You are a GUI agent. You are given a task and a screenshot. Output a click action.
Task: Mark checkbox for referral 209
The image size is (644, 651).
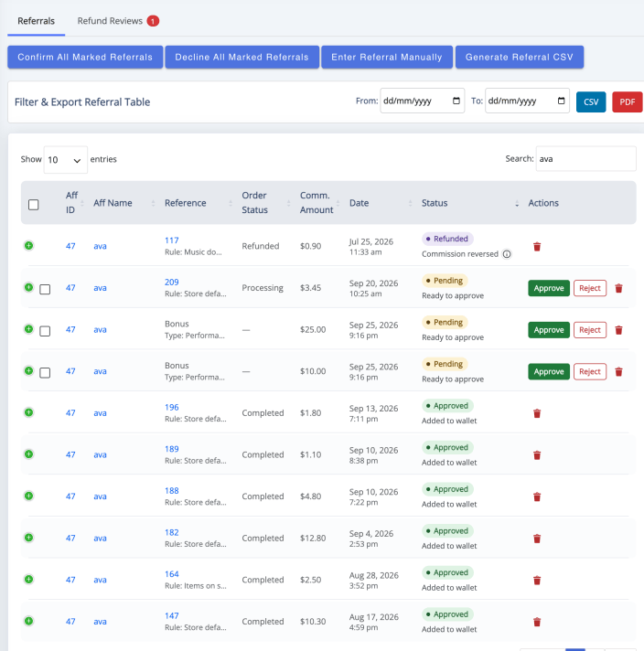[x=45, y=289]
